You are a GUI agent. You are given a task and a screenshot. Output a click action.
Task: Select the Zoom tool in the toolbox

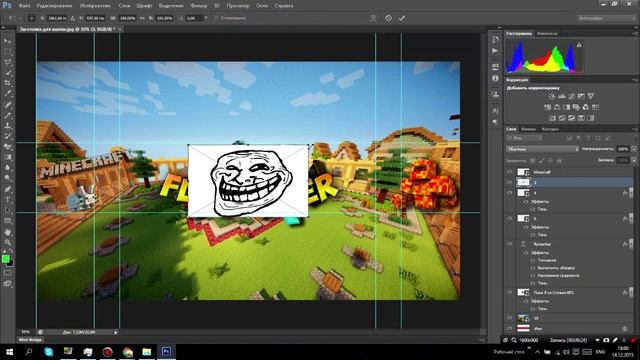pos(8,242)
